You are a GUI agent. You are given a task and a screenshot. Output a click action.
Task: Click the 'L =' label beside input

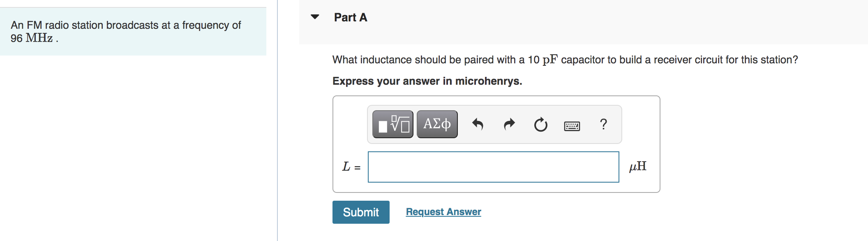point(351,167)
